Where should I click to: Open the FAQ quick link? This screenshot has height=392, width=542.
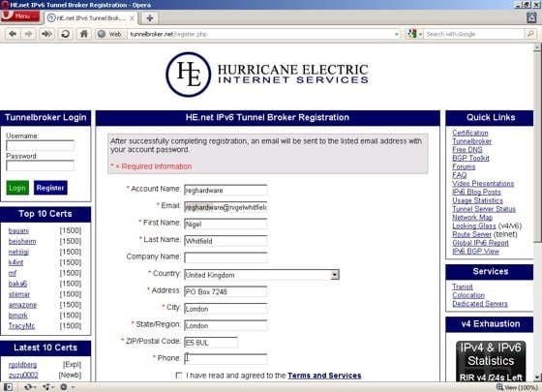(x=460, y=175)
